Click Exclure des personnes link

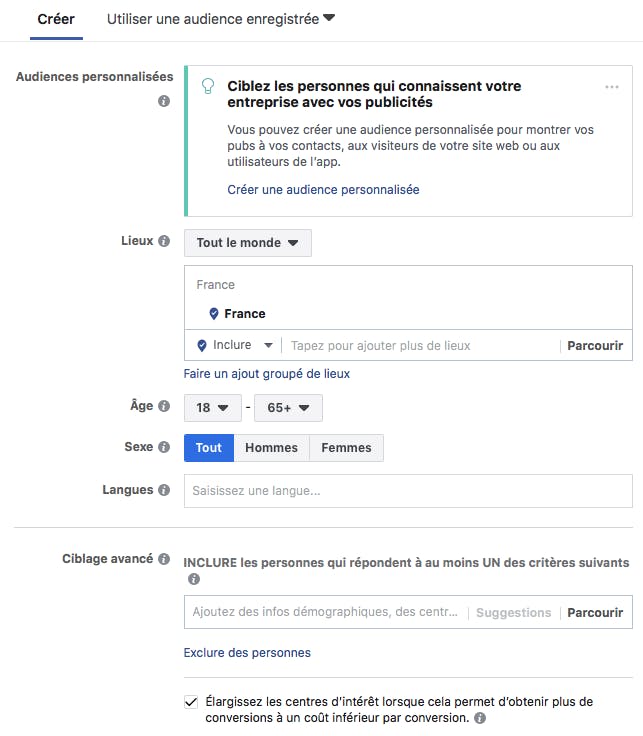(247, 653)
